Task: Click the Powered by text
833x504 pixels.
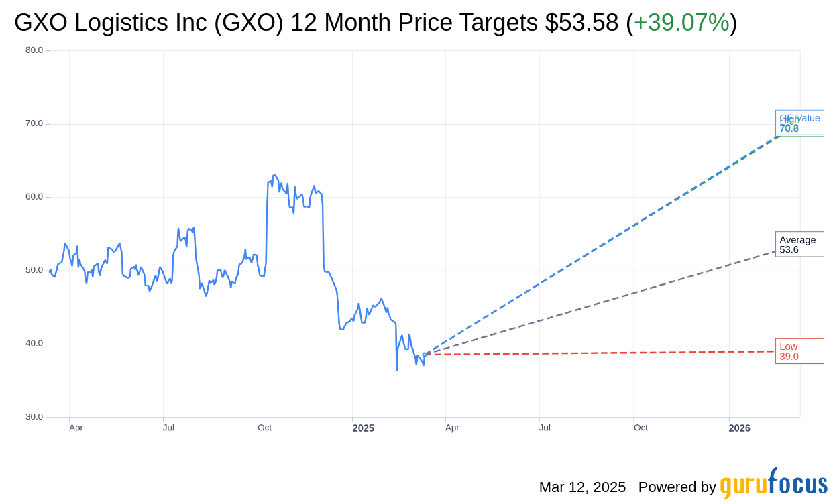Action: [677, 487]
